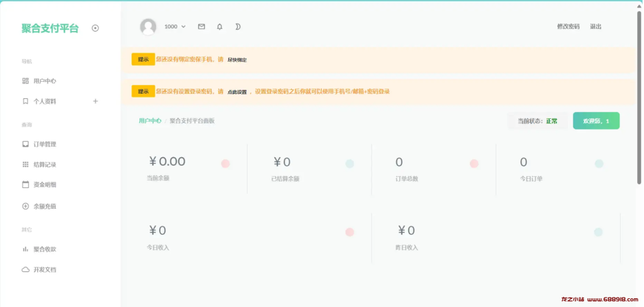This screenshot has height=307, width=644.
Task: Click the 聚合收款 bar chart icon
Action: point(25,249)
